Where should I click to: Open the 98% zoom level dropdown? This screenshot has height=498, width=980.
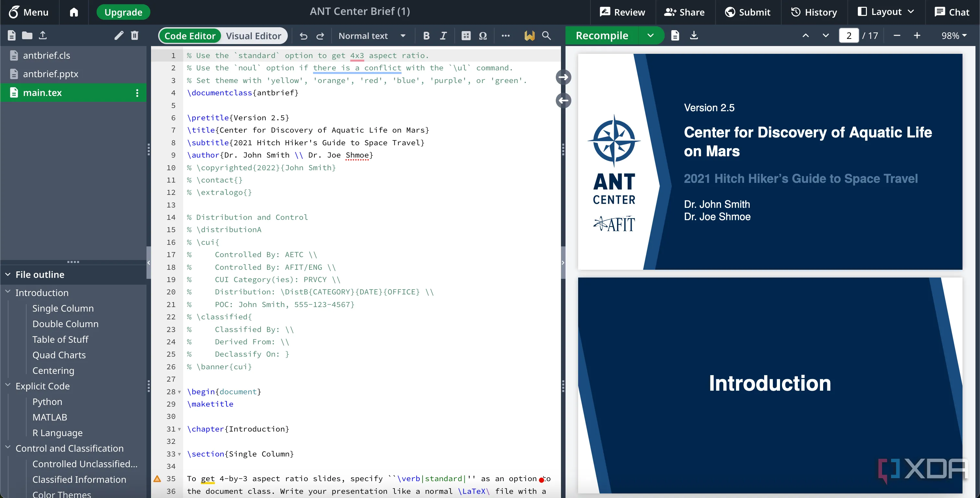[x=954, y=36]
